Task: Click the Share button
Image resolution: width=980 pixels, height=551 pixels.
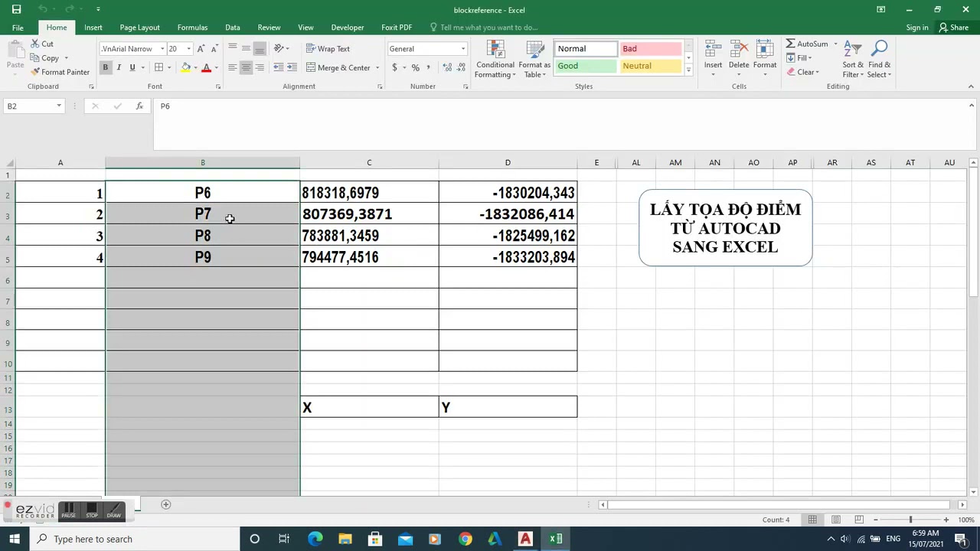Action: pos(954,28)
